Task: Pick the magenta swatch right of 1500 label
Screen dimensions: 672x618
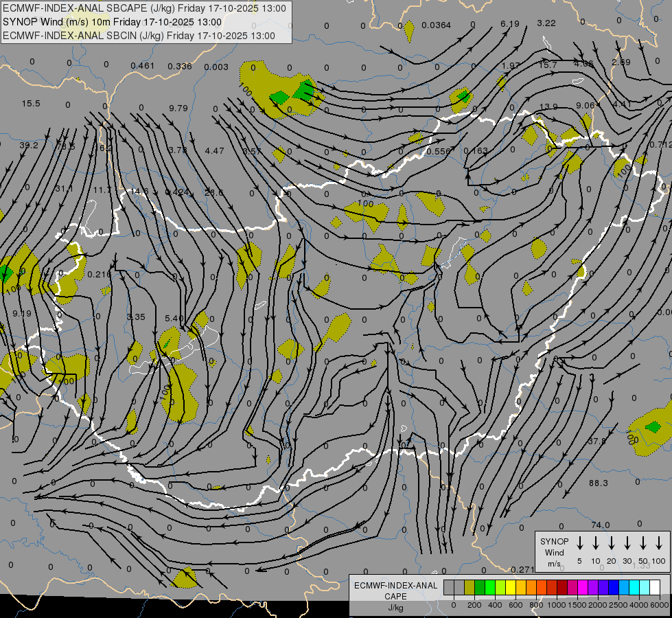Action: 583,588
